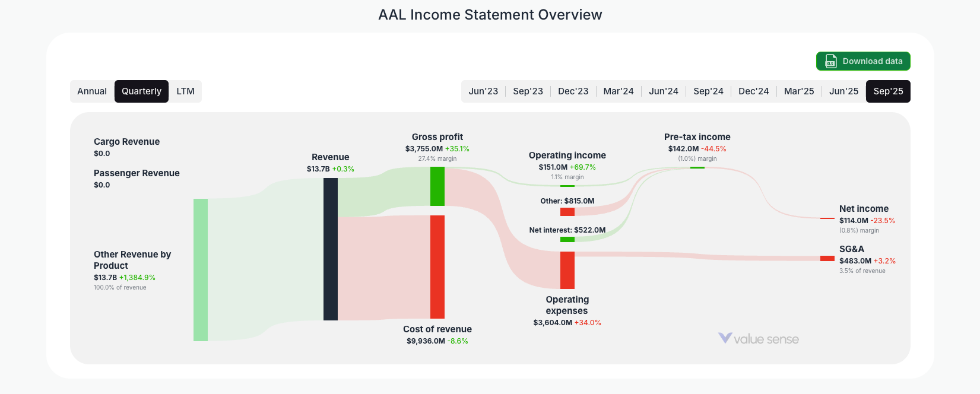
Task: Click the red Cost of revenue bar
Action: 437,267
